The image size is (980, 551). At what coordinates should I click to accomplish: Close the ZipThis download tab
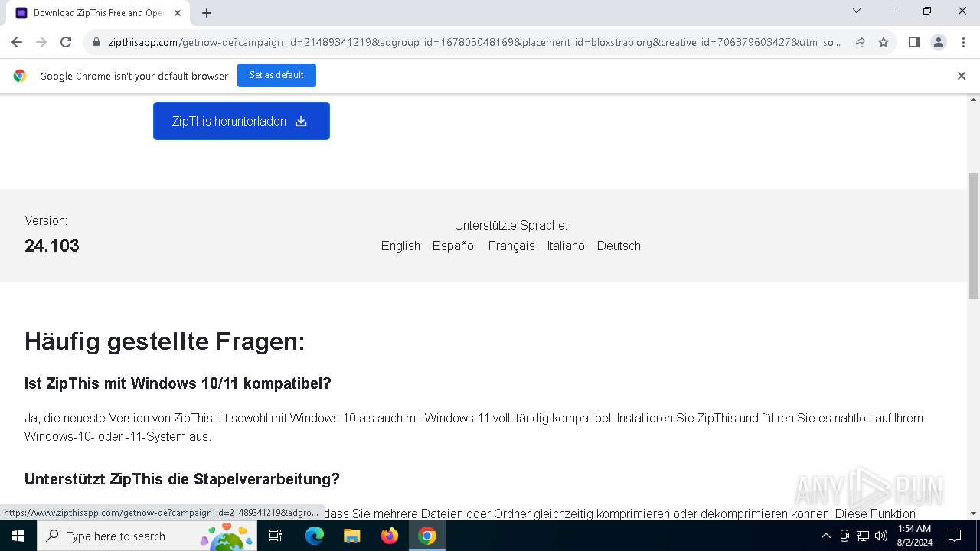click(178, 13)
